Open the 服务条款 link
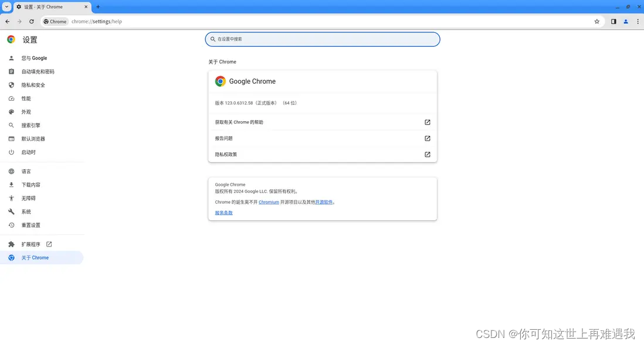This screenshot has width=644, height=345. 224,213
